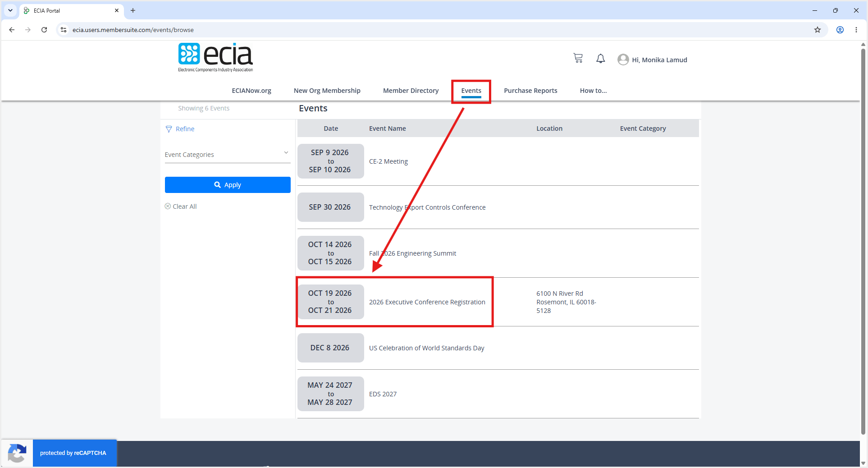
Task: Close the ECIA Portal tab
Action: click(x=117, y=10)
